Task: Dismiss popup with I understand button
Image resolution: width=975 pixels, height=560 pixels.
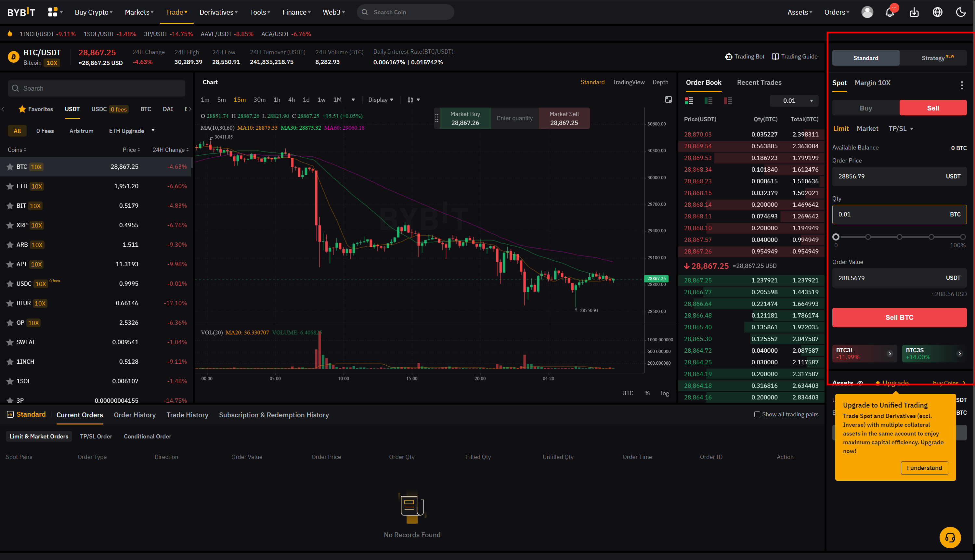Action: [x=924, y=468]
